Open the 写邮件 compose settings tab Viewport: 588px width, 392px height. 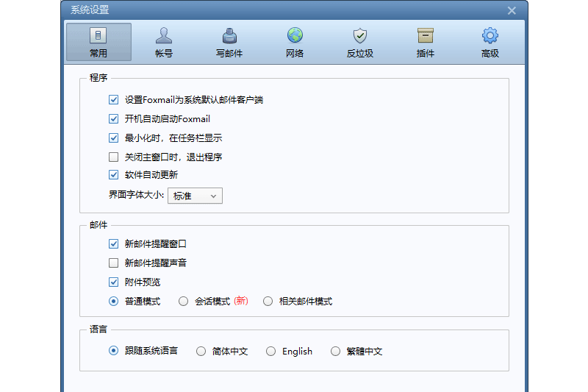(x=229, y=42)
